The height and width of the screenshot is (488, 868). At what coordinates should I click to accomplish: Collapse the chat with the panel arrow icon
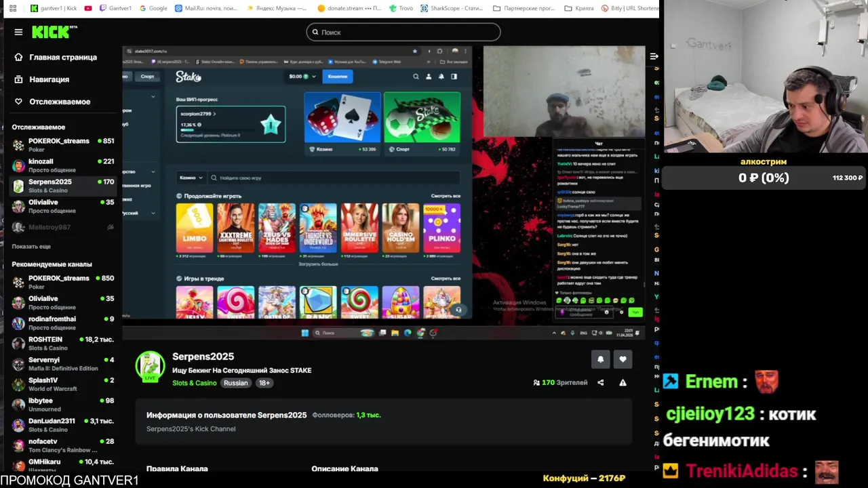coord(654,56)
